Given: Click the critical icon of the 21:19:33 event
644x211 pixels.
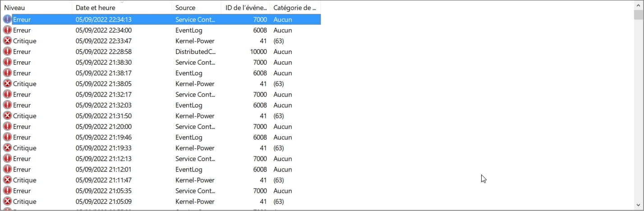Looking at the screenshot, I should pyautogui.click(x=7, y=148).
